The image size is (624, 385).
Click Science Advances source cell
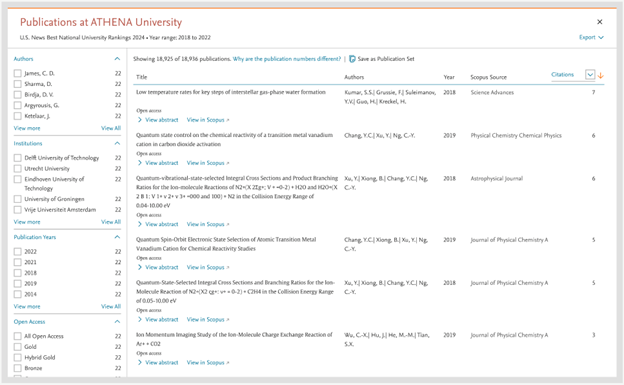(x=492, y=92)
